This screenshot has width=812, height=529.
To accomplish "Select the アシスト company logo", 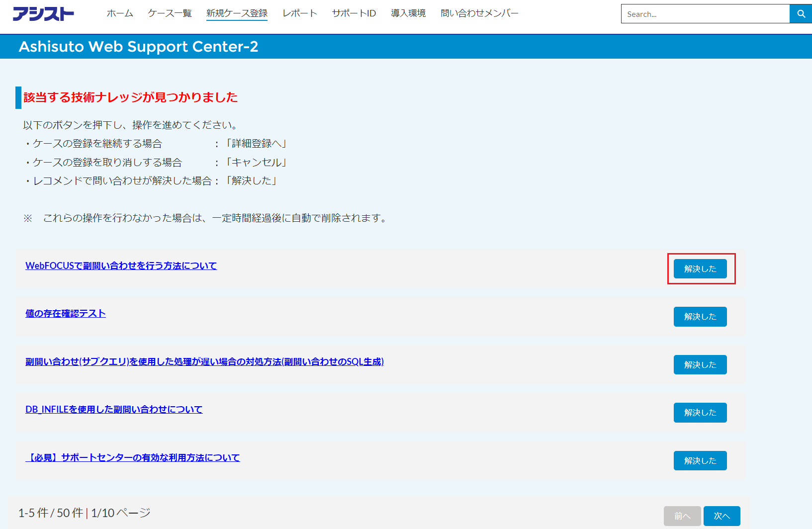I will pyautogui.click(x=43, y=13).
